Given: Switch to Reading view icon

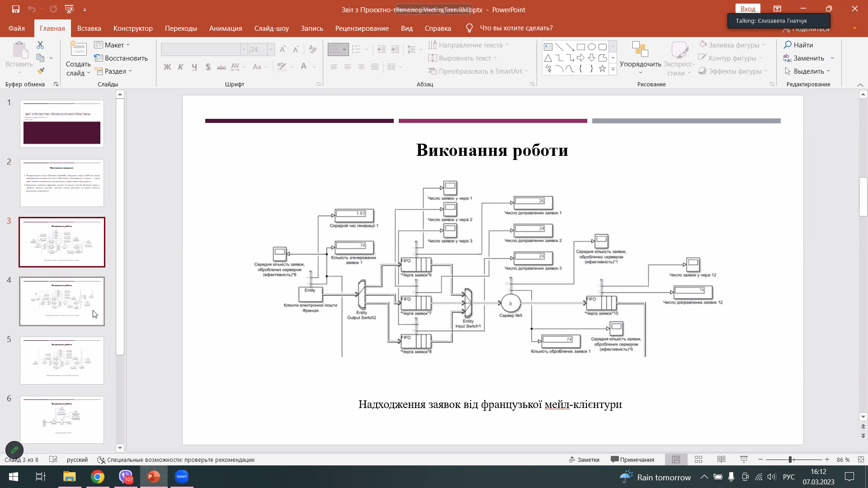Looking at the screenshot, I should [x=721, y=460].
